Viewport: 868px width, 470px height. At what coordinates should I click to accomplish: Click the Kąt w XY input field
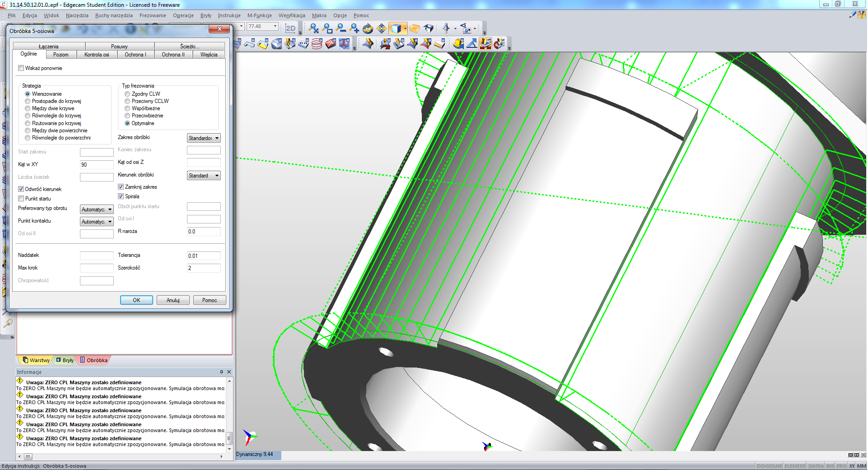[97, 165]
